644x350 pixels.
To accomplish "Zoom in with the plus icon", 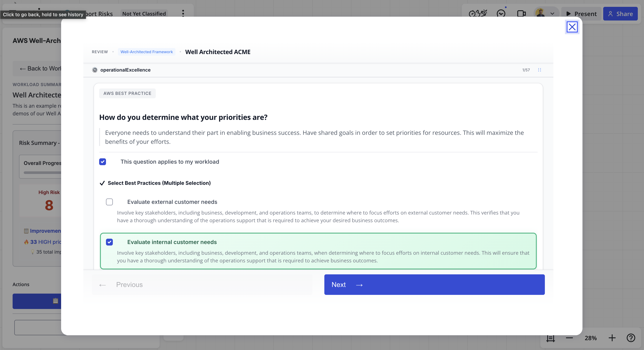I will click(612, 338).
